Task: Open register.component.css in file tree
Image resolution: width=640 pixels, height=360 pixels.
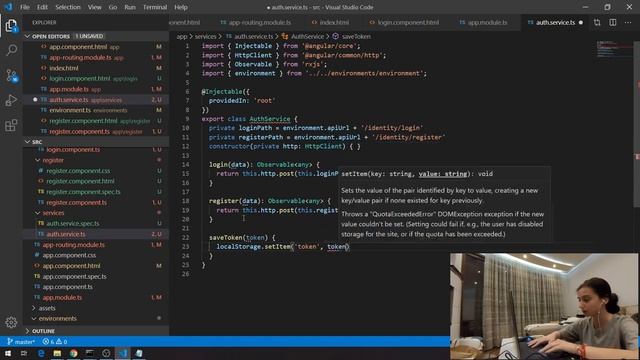Action: [x=78, y=171]
